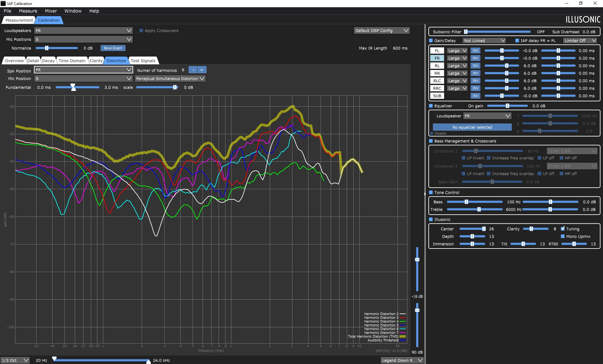Toggle the Gain/Delay section checkbox

click(431, 40)
